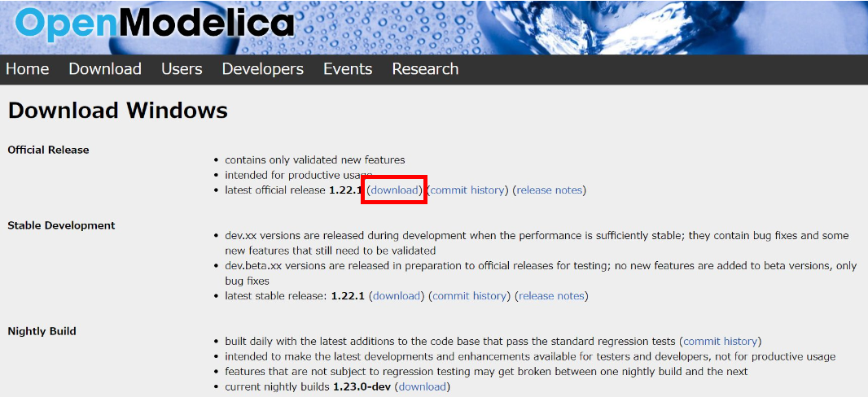View commit history for the official release
The height and width of the screenshot is (397, 868).
[x=467, y=190]
